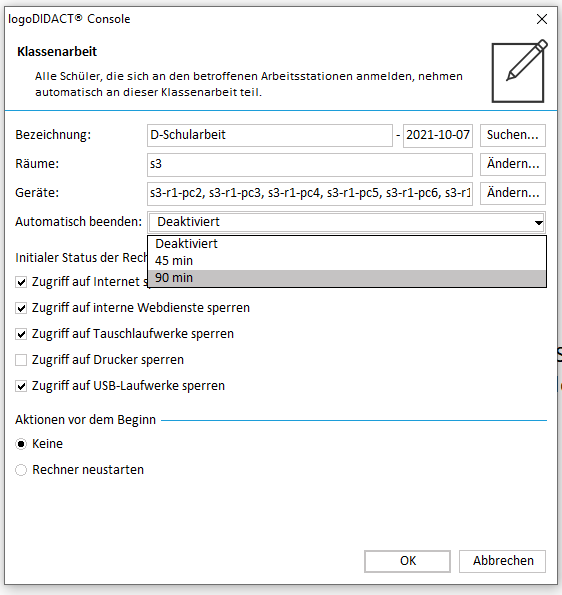The image size is (562, 595).
Task: Click the Suchen... button
Action: [x=513, y=135]
